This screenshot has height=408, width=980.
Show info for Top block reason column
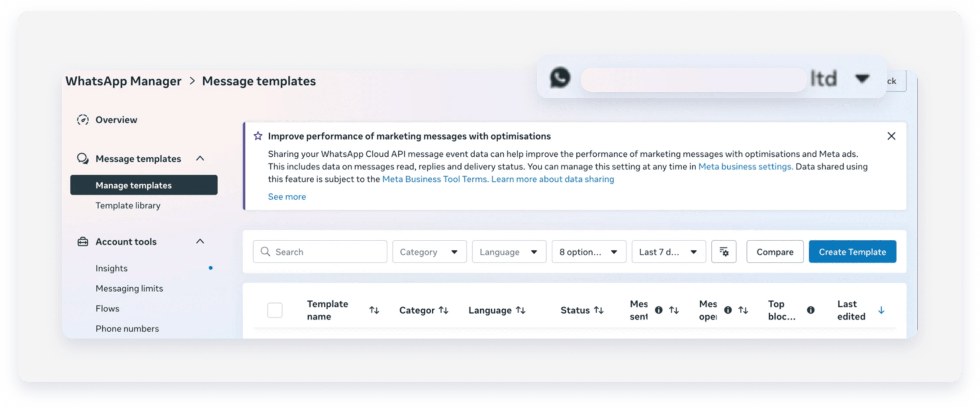[x=811, y=310]
